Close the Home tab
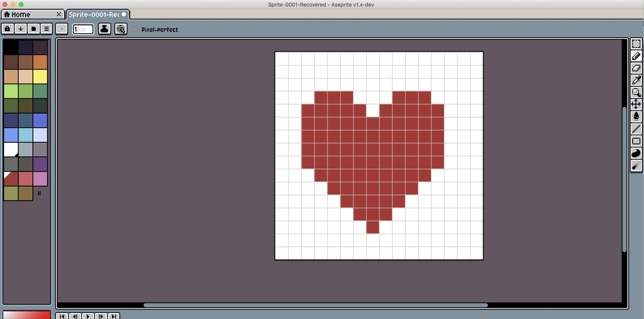 point(59,14)
